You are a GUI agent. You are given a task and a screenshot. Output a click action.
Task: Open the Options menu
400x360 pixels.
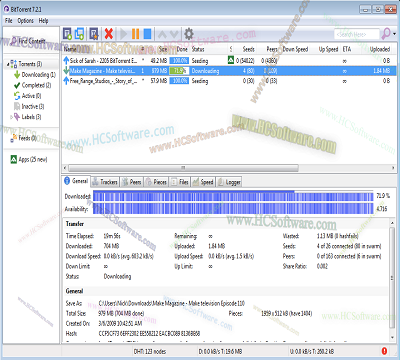[x=26, y=21]
